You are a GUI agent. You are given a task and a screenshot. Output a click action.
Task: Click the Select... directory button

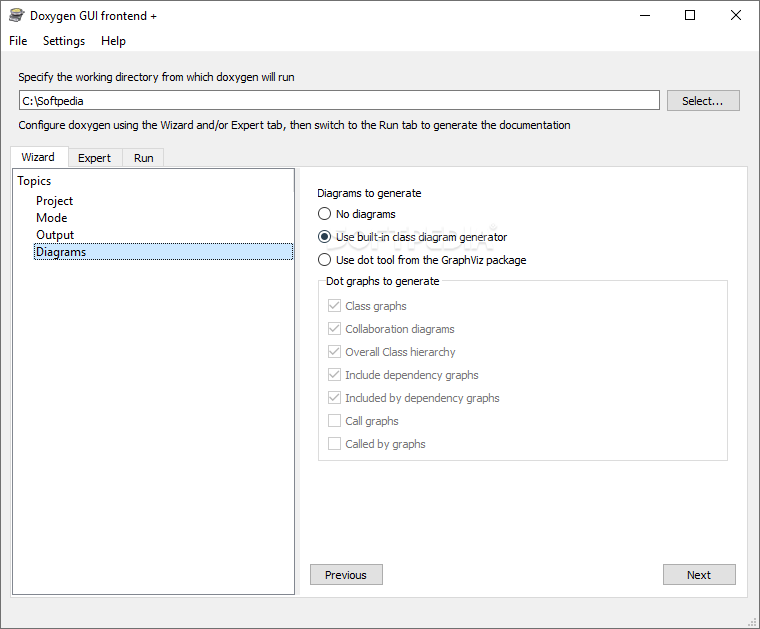[x=703, y=101]
